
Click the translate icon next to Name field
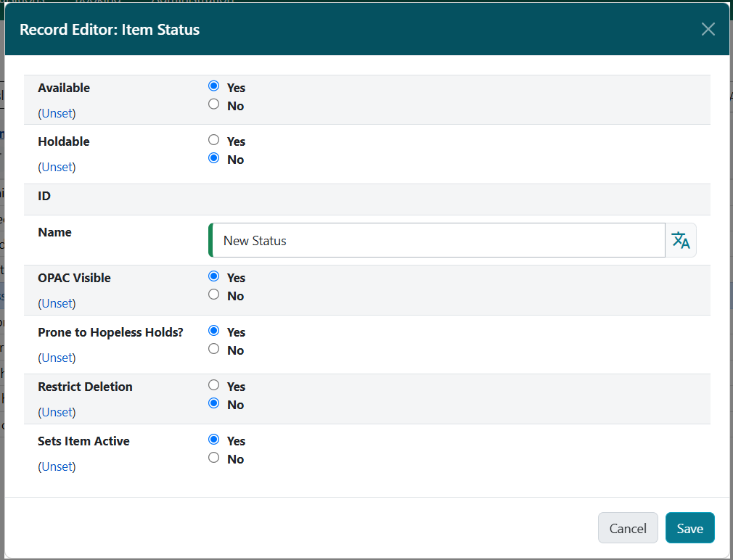point(680,239)
